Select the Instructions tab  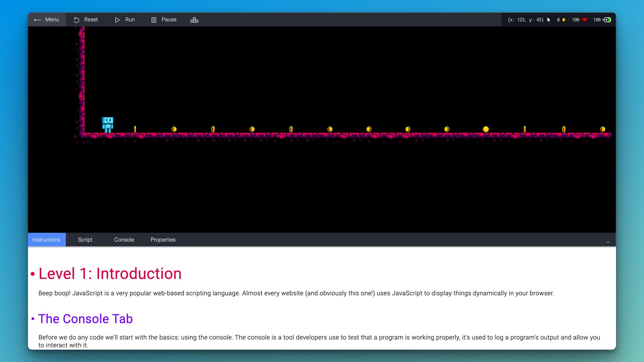pyautogui.click(x=46, y=240)
